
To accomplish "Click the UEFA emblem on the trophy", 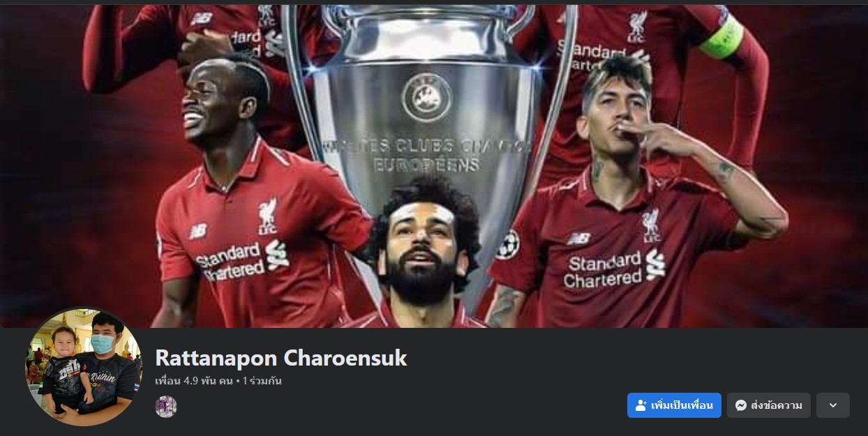I will click(x=426, y=97).
